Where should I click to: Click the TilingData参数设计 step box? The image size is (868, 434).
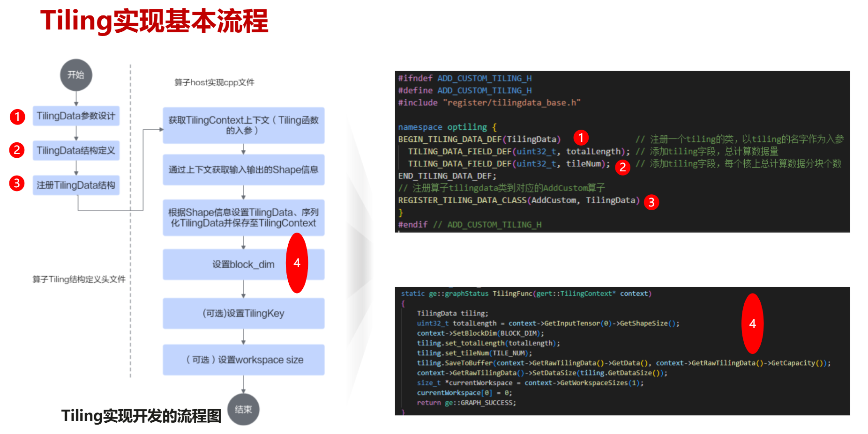coord(76,116)
